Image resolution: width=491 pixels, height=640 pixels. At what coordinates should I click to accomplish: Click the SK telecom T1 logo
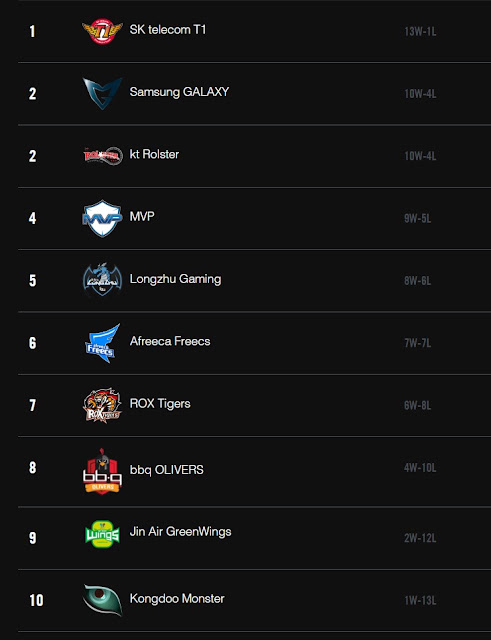[102, 31]
